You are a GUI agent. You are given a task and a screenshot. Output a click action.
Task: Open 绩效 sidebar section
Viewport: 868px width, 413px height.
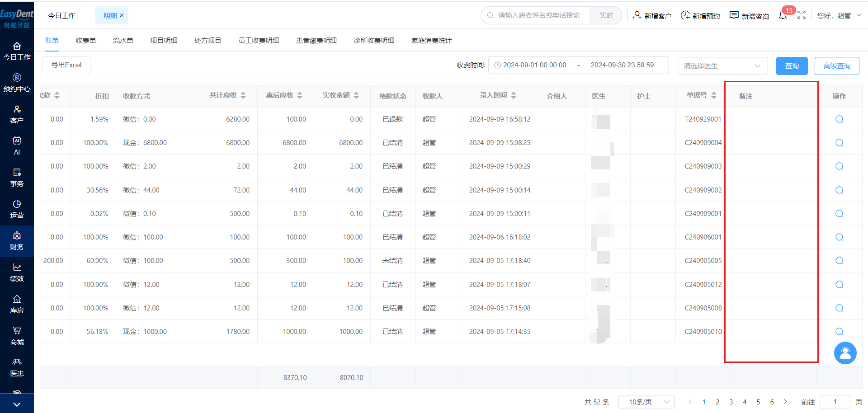pos(17,272)
